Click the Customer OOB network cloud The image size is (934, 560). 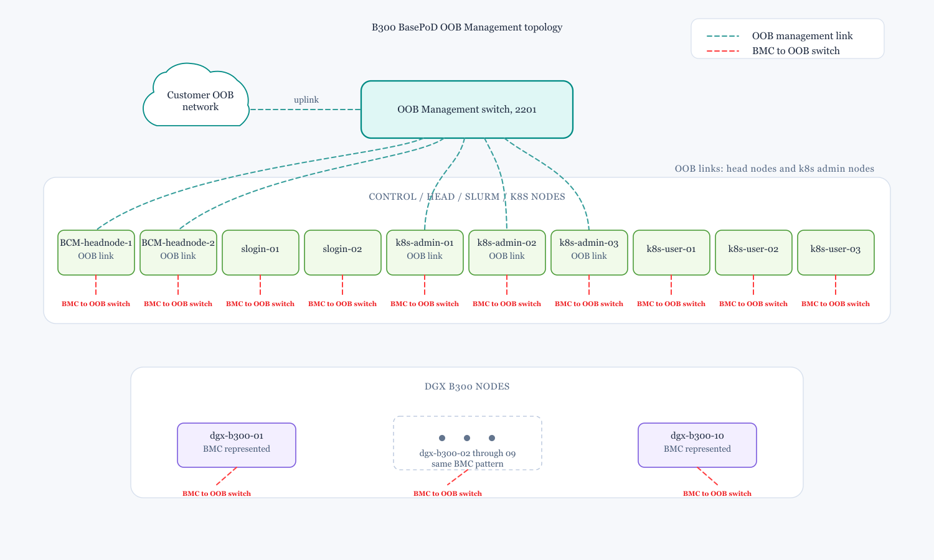pyautogui.click(x=197, y=95)
